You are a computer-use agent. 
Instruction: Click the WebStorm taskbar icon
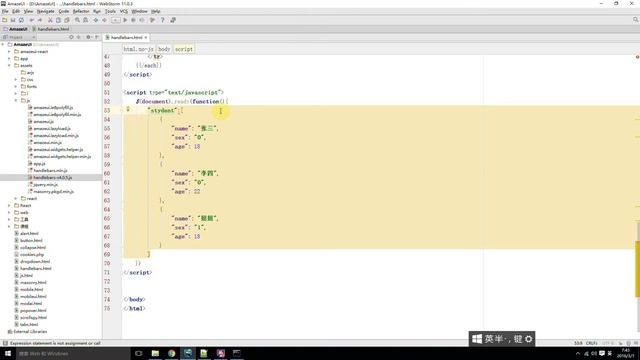pyautogui.click(x=188, y=353)
